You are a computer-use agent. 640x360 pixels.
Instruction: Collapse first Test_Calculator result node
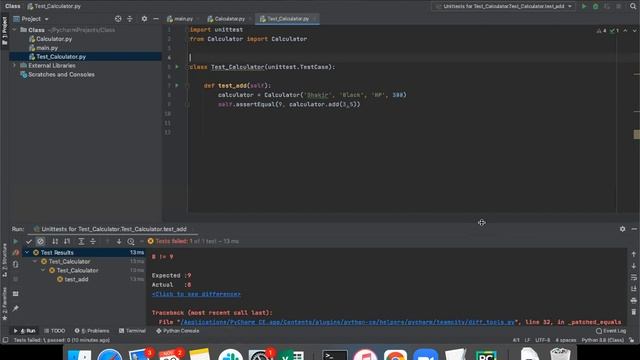pos(35,262)
